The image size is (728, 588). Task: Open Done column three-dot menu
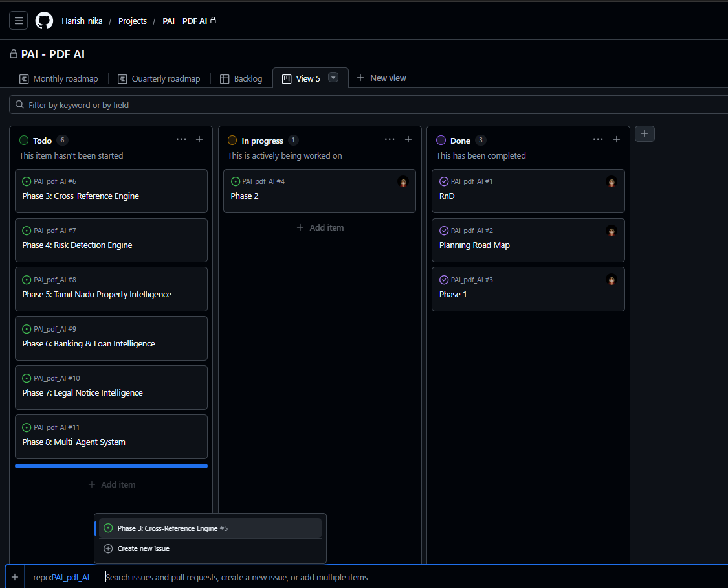click(598, 139)
